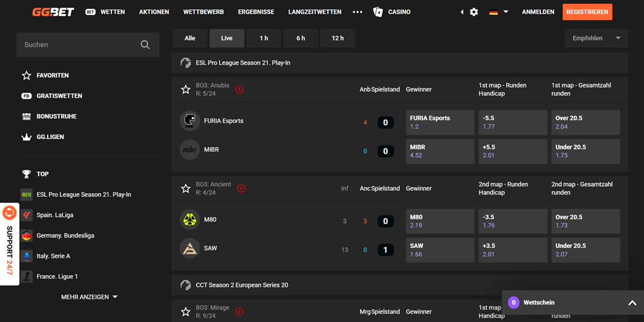Open ESL Pro League Season 21 Play-In header
The image size is (644, 322).
point(400,63)
